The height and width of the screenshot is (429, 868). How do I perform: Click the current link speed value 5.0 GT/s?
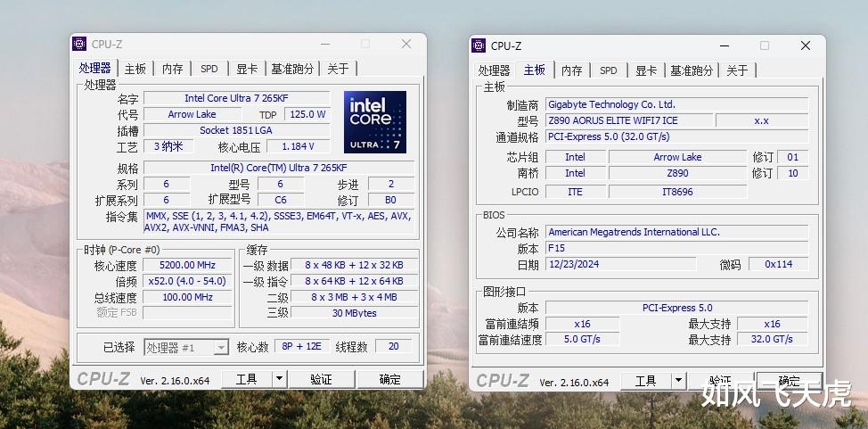tap(582, 339)
